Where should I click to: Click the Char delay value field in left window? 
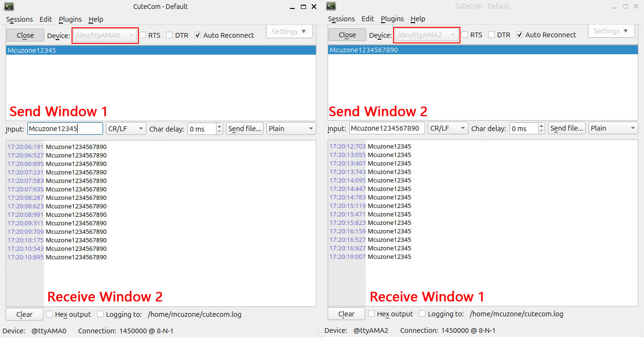point(201,129)
